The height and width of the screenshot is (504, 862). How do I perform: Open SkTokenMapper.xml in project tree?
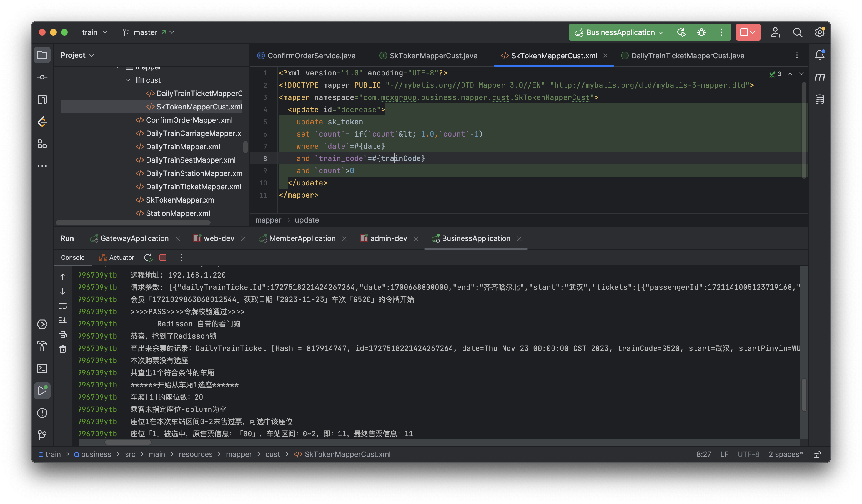181,200
